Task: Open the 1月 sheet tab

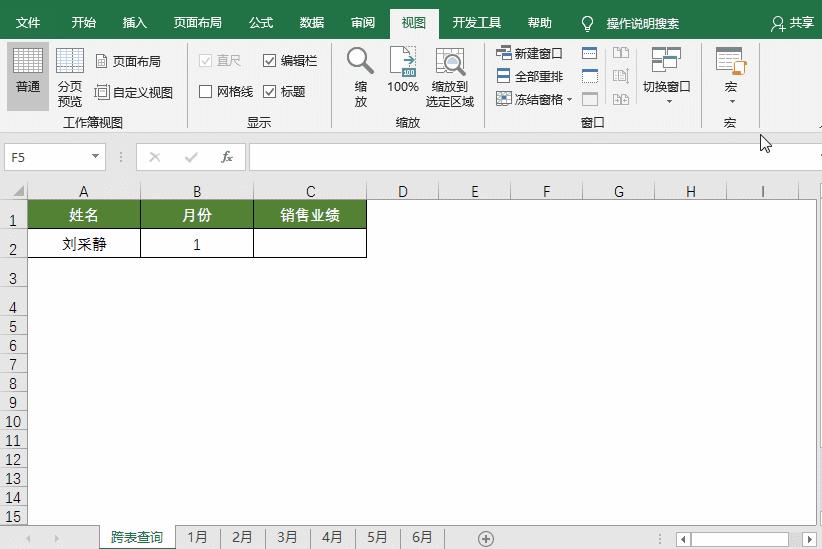Action: tap(198, 537)
